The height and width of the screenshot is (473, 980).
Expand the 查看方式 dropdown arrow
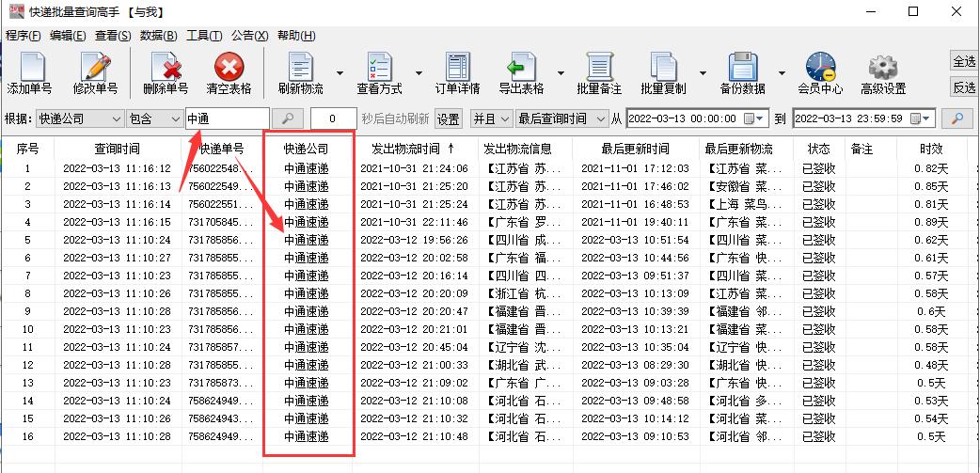tap(419, 72)
